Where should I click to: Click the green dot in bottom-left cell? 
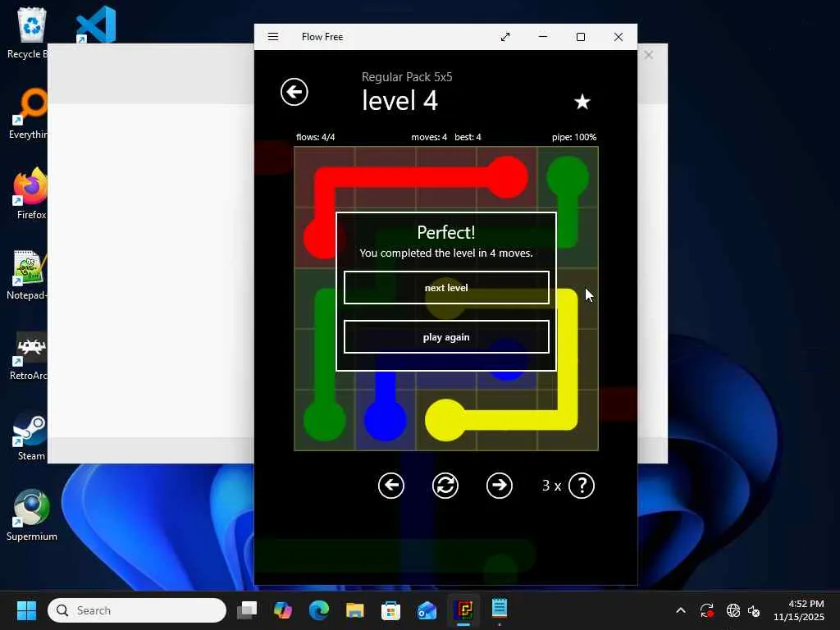(325, 420)
